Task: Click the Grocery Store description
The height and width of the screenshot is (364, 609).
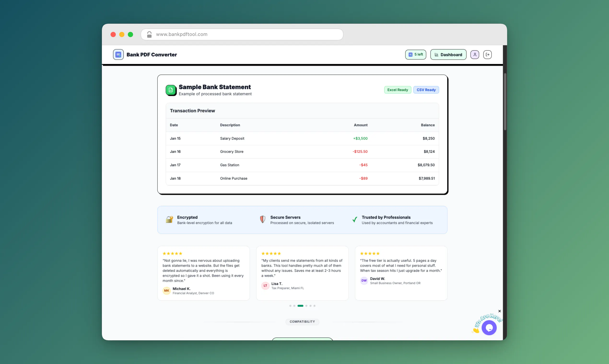Action: (x=232, y=152)
